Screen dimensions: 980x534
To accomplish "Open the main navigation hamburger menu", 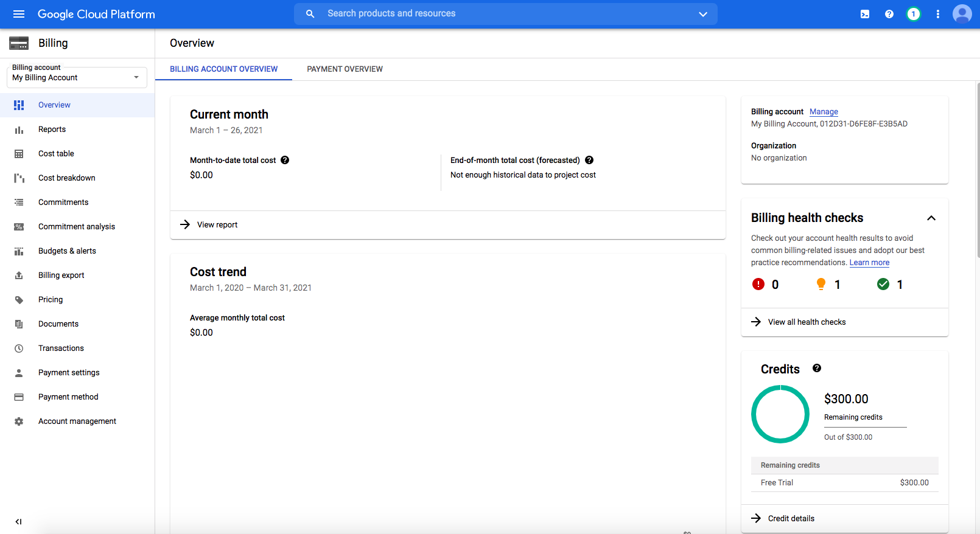I will [19, 14].
